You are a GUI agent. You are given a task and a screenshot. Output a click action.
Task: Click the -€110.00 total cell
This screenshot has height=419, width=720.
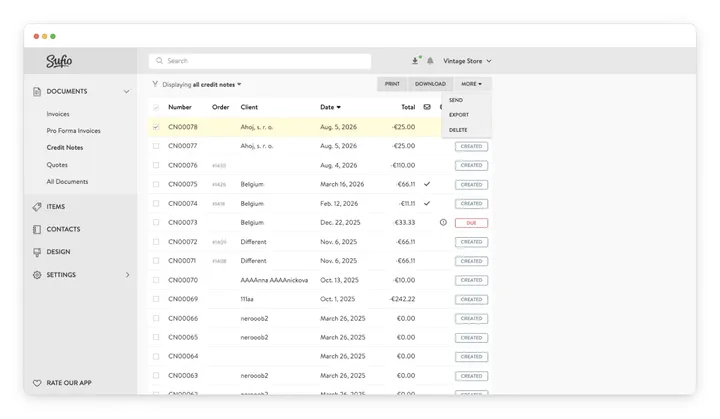403,165
